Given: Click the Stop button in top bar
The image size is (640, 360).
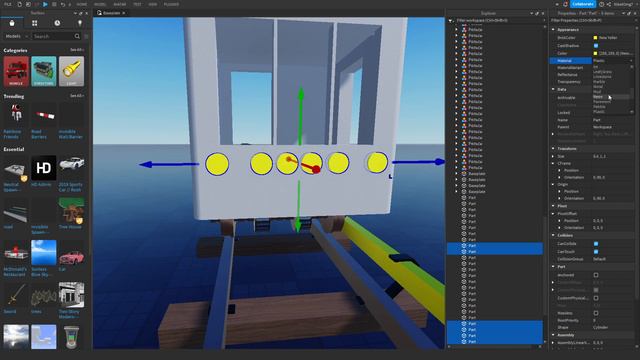Looking at the screenshot, I should point(54,4).
